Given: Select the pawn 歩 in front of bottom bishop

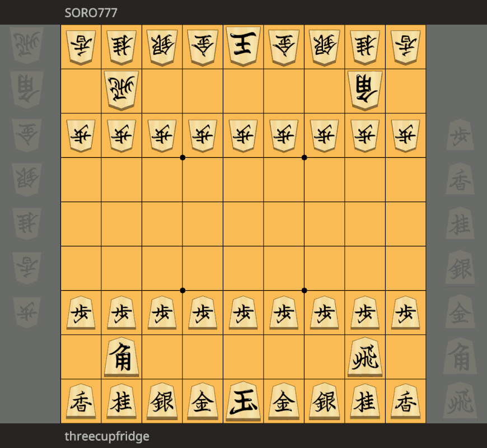Looking at the screenshot, I should [x=121, y=313].
